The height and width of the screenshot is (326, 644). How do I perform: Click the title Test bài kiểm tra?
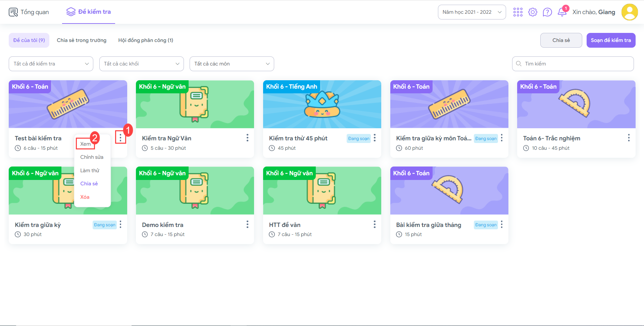pos(38,138)
